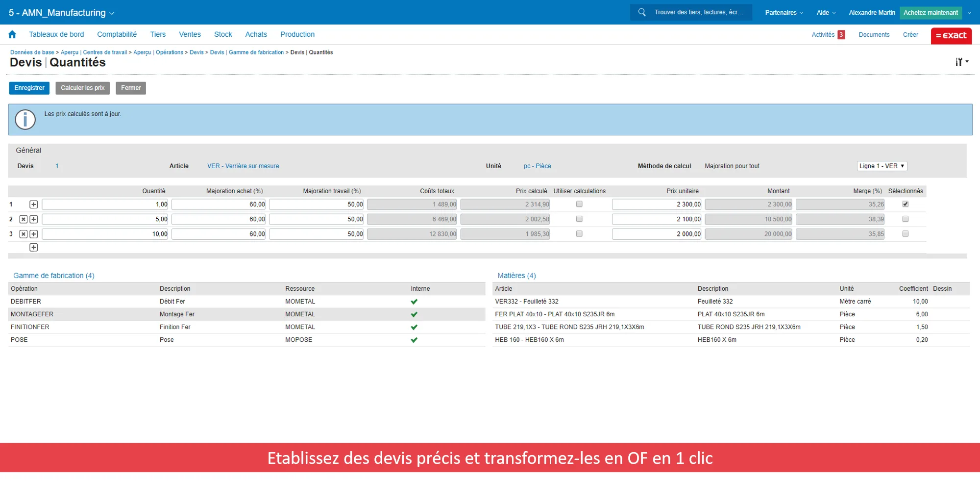Click the Calculer les prix button
The width and height of the screenshot is (980, 485).
[x=83, y=88]
